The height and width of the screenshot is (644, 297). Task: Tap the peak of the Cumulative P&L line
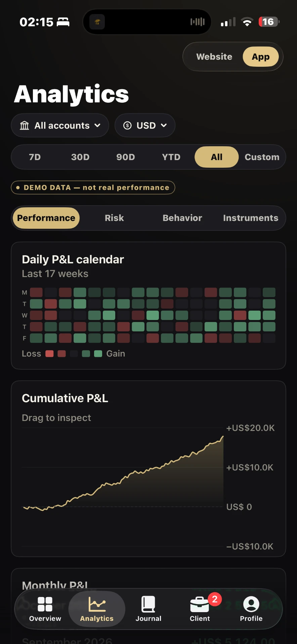[x=223, y=437]
